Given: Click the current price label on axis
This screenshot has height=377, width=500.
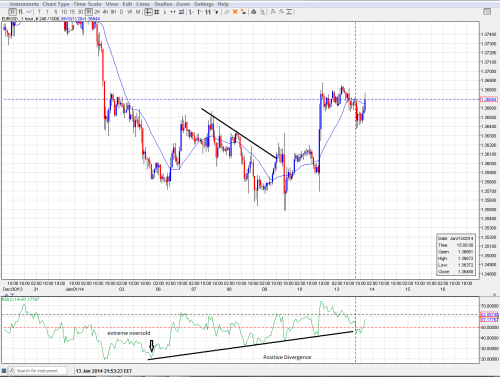Looking at the screenshot, I should (x=489, y=99).
